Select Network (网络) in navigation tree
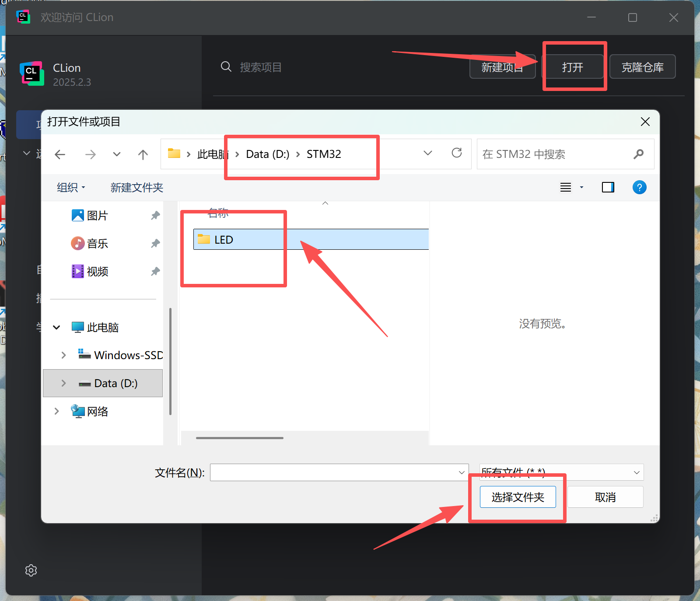This screenshot has width=700, height=601. pyautogui.click(x=90, y=411)
